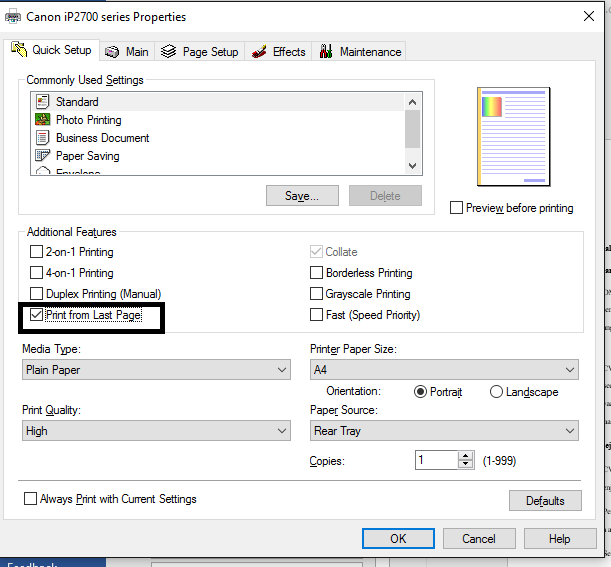
Task: Go to the Maintenance tab
Action: click(x=359, y=52)
